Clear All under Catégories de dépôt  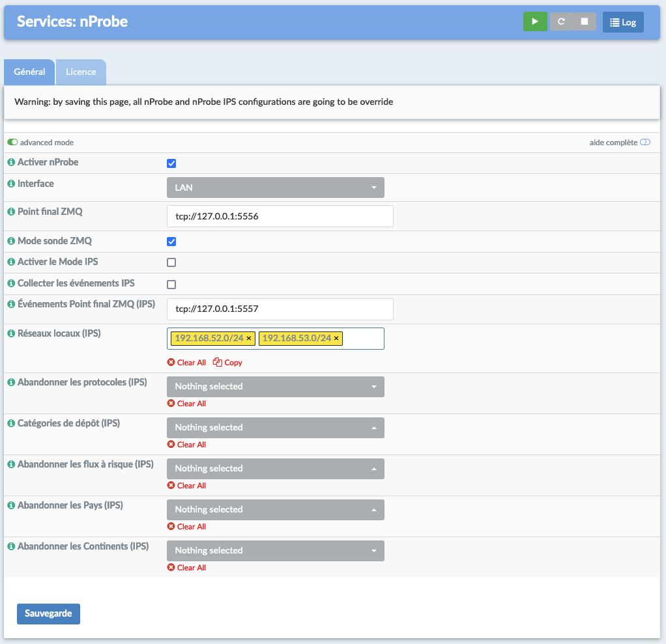pos(186,445)
